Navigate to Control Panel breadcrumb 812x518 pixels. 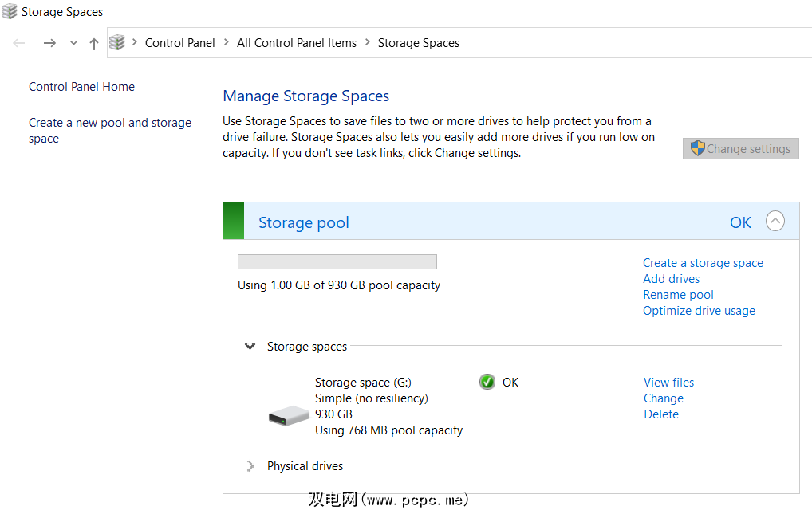click(179, 43)
